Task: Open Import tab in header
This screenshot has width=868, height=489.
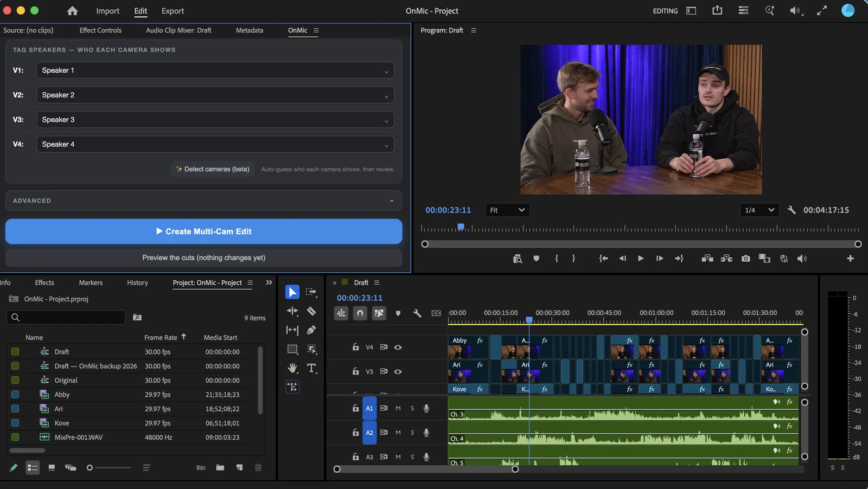Action: [x=107, y=11]
